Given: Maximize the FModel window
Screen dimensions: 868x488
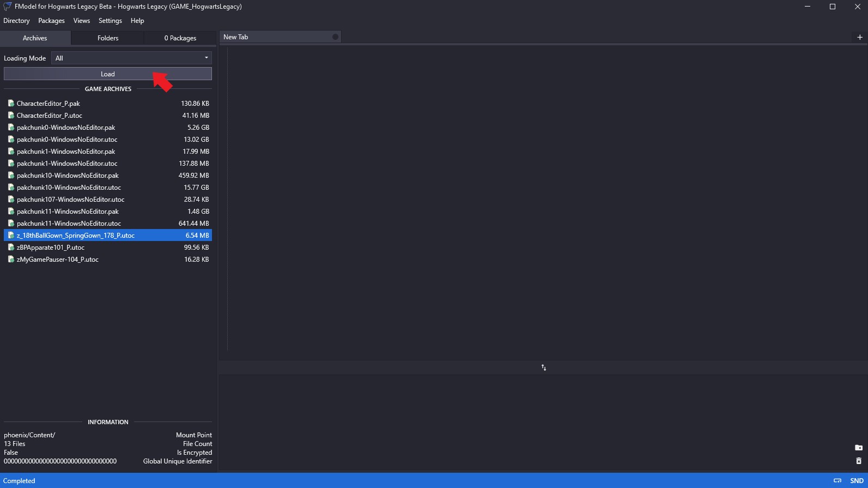Looking at the screenshot, I should click(833, 7).
